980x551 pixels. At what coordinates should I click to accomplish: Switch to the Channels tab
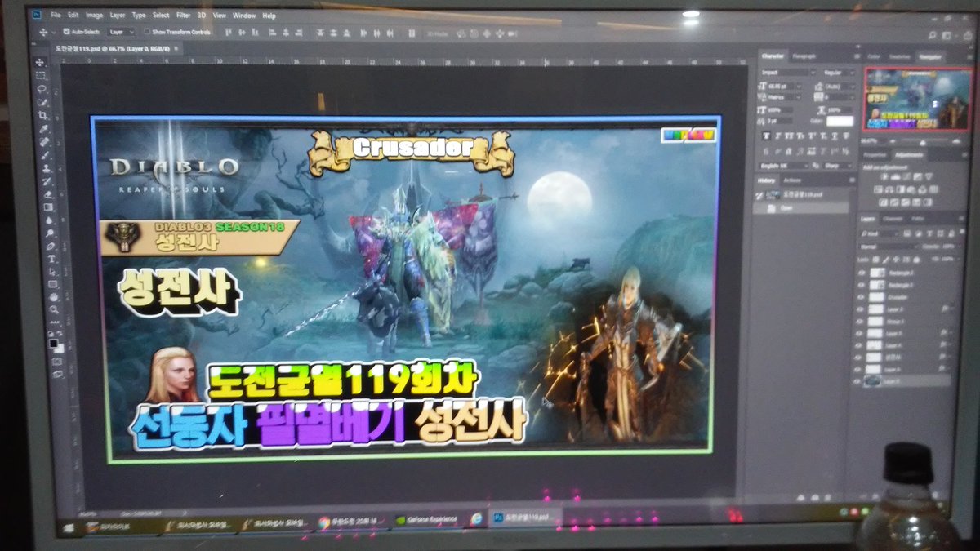point(893,219)
